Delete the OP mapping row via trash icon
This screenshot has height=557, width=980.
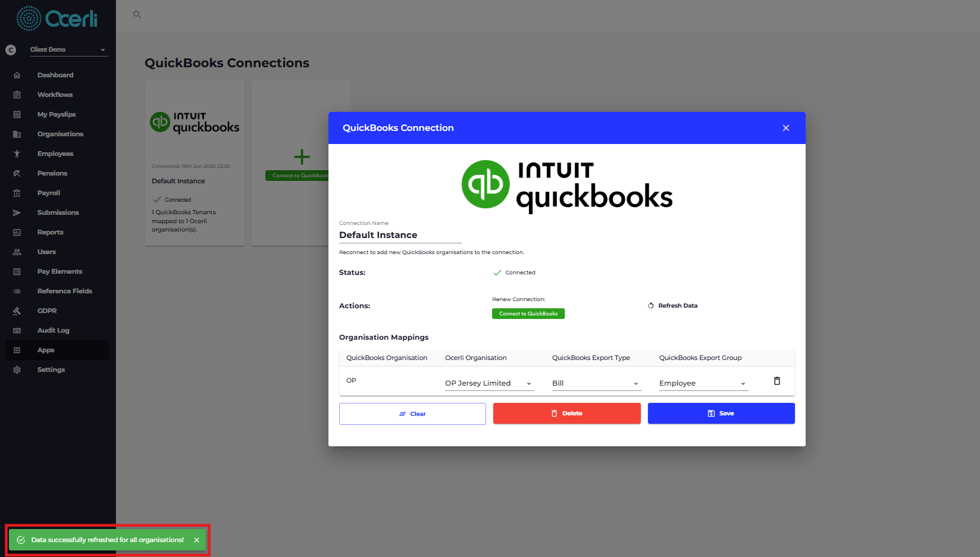[777, 381]
